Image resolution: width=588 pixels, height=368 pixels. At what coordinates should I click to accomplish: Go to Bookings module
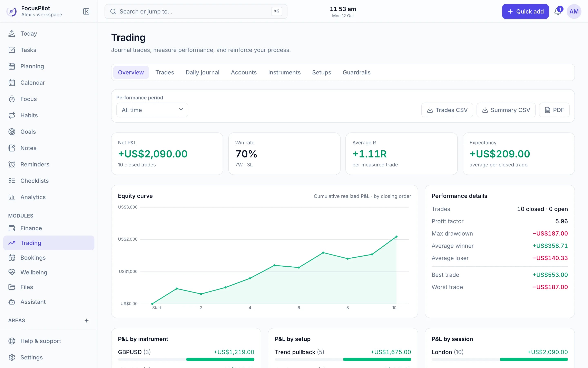49,258
